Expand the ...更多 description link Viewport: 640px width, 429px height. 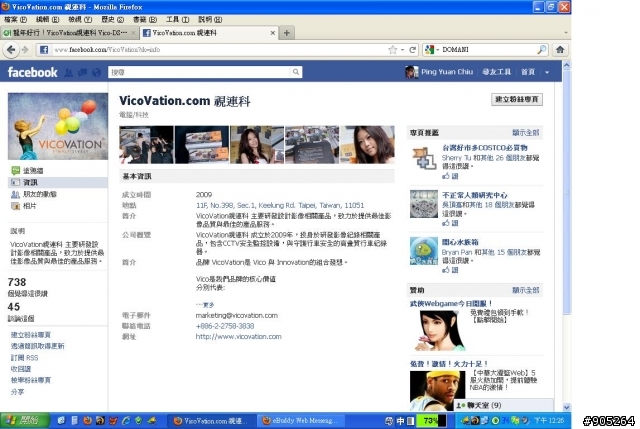pyautogui.click(x=205, y=305)
